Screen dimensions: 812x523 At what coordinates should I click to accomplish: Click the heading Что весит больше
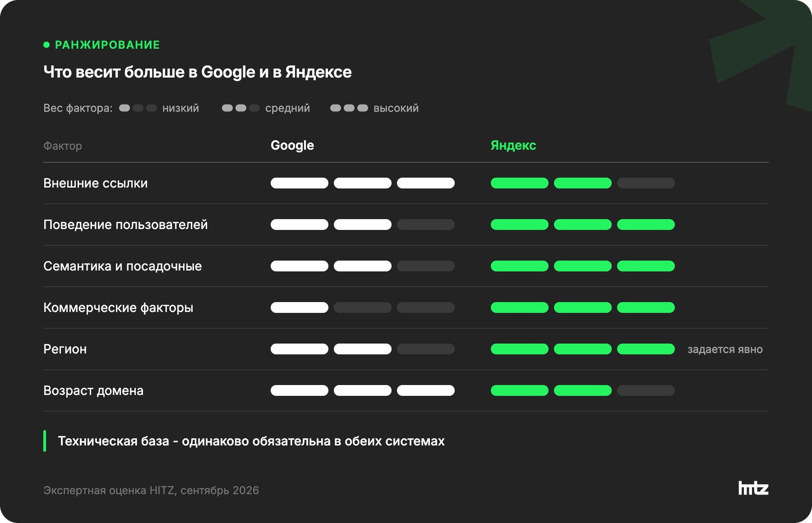(x=198, y=72)
